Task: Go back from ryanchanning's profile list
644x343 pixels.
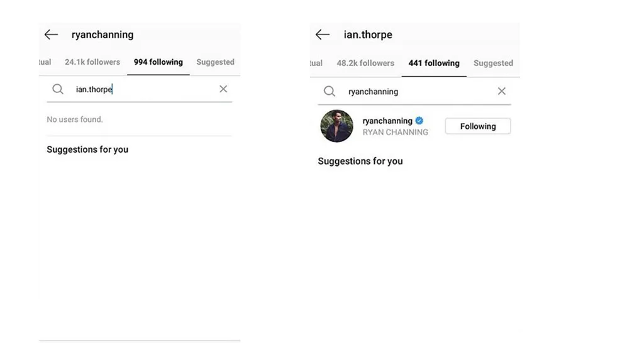Action: point(52,35)
